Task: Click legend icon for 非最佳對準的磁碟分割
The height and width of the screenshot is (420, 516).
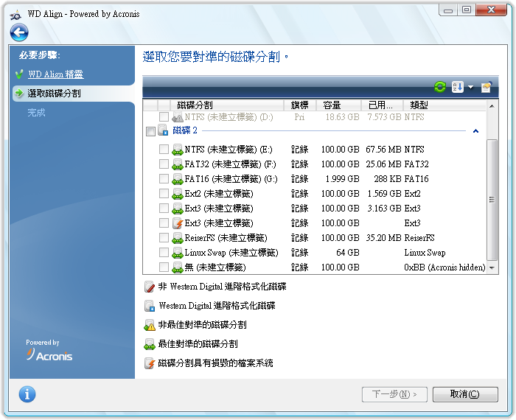Action: [150, 325]
